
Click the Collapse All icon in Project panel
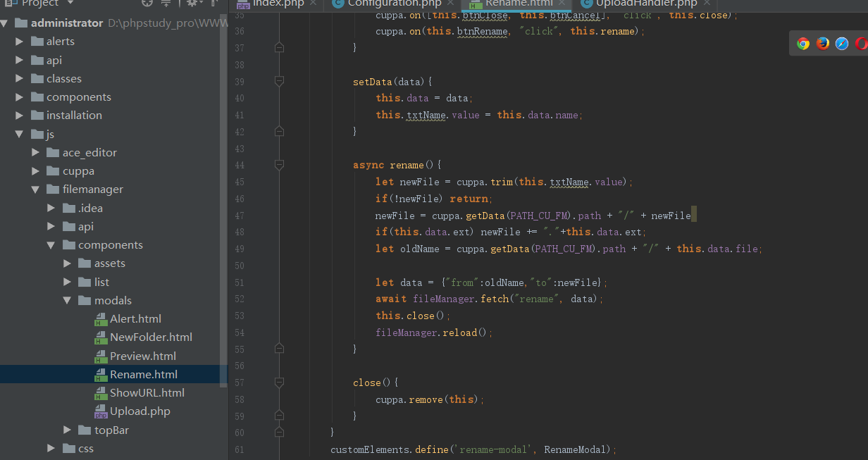tap(166, 3)
